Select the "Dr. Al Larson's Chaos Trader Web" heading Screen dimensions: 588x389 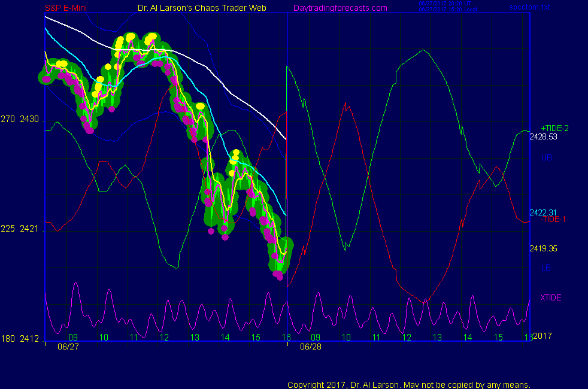click(202, 8)
